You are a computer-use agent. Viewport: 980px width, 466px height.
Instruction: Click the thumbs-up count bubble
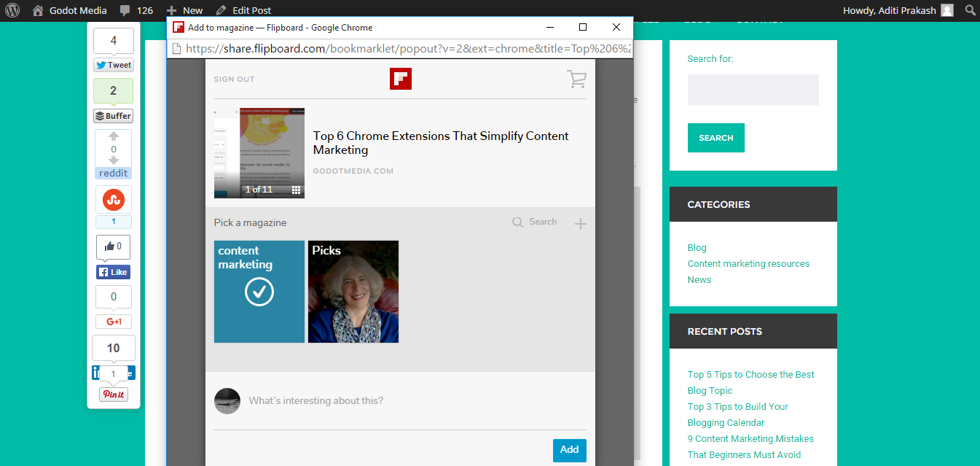[x=114, y=247]
